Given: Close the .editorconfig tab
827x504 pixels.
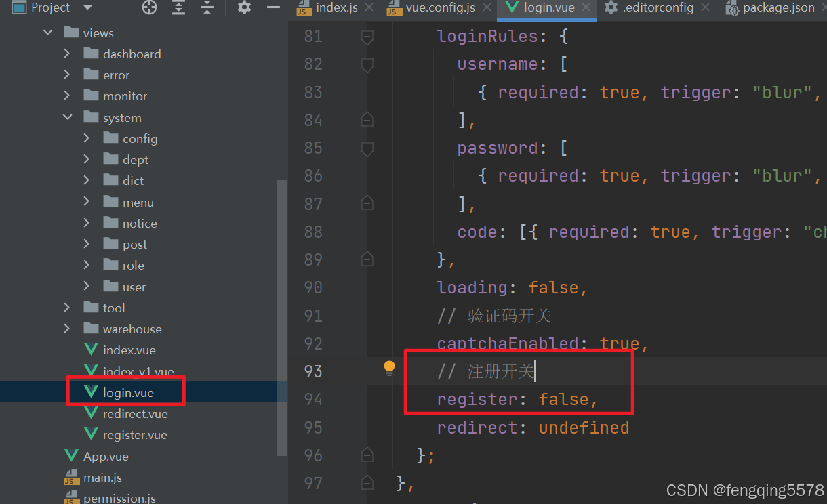Looking at the screenshot, I should [706, 8].
